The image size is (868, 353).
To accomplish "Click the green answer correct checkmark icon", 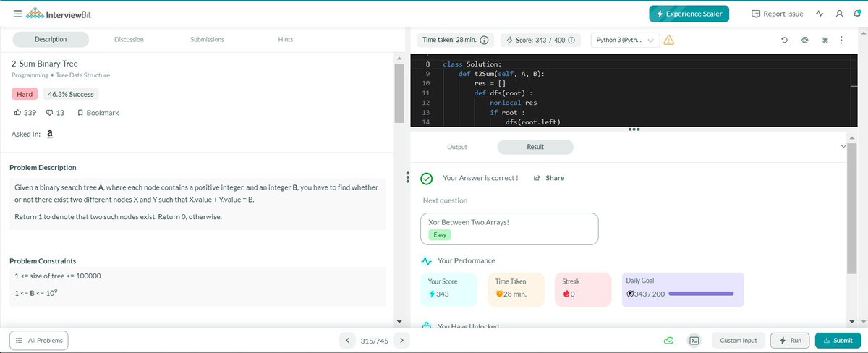I will pos(427,178).
